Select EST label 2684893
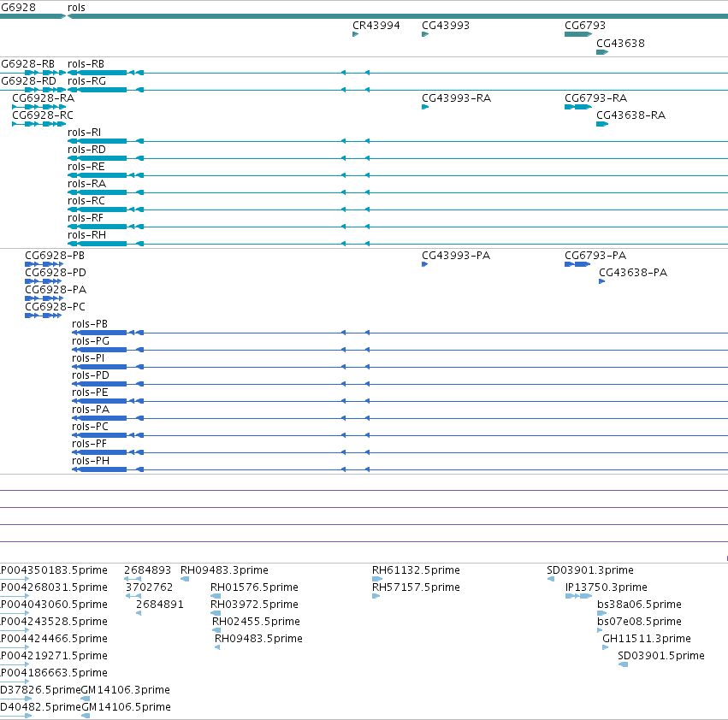The width and height of the screenshot is (728, 720). (148, 570)
